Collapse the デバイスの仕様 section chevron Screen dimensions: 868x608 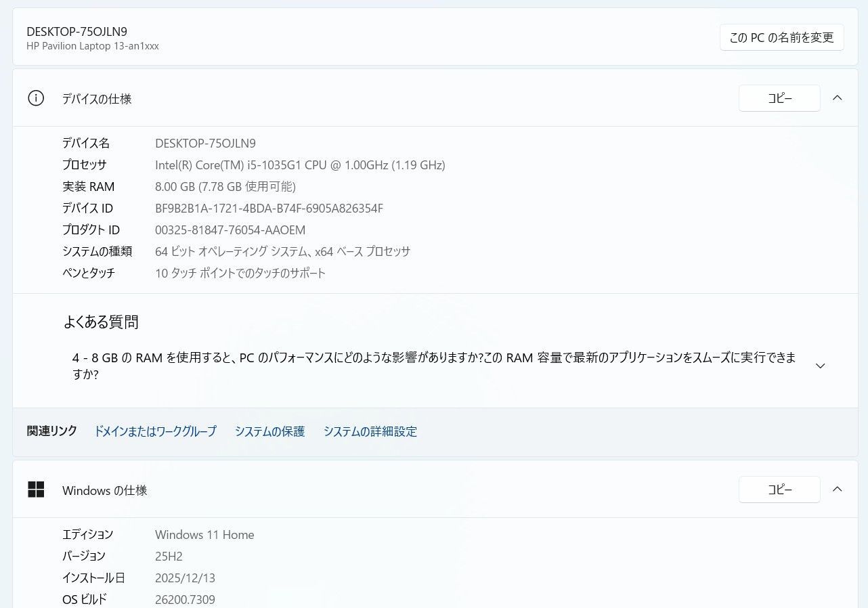coord(838,98)
